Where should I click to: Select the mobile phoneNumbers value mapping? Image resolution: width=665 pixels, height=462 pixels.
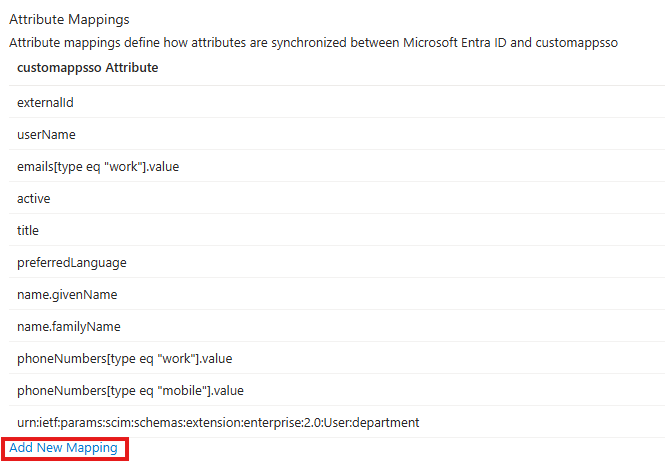130,390
